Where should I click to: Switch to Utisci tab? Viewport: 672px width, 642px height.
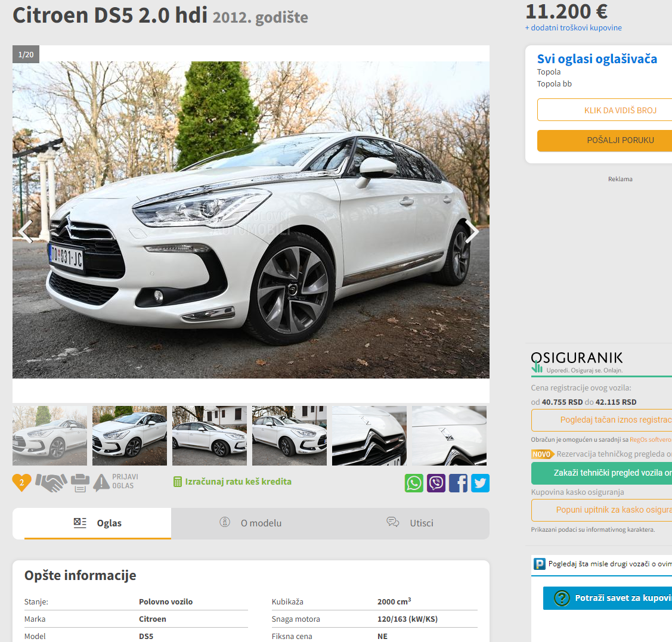[410, 523]
